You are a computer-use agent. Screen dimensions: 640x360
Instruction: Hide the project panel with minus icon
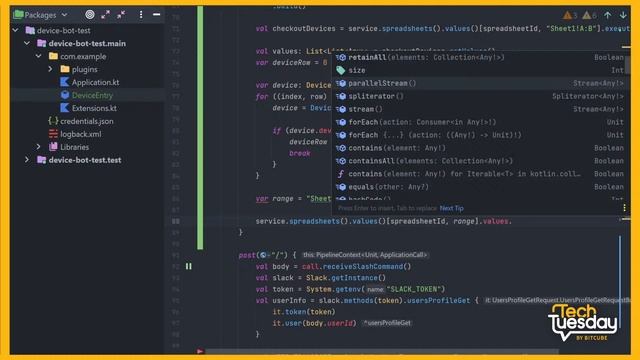pyautogui.click(x=156, y=15)
